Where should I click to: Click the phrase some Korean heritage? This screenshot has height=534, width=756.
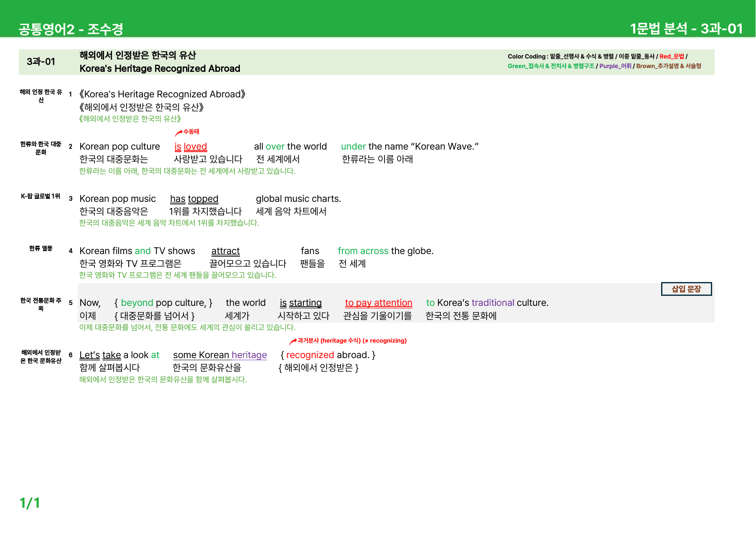coord(220,355)
